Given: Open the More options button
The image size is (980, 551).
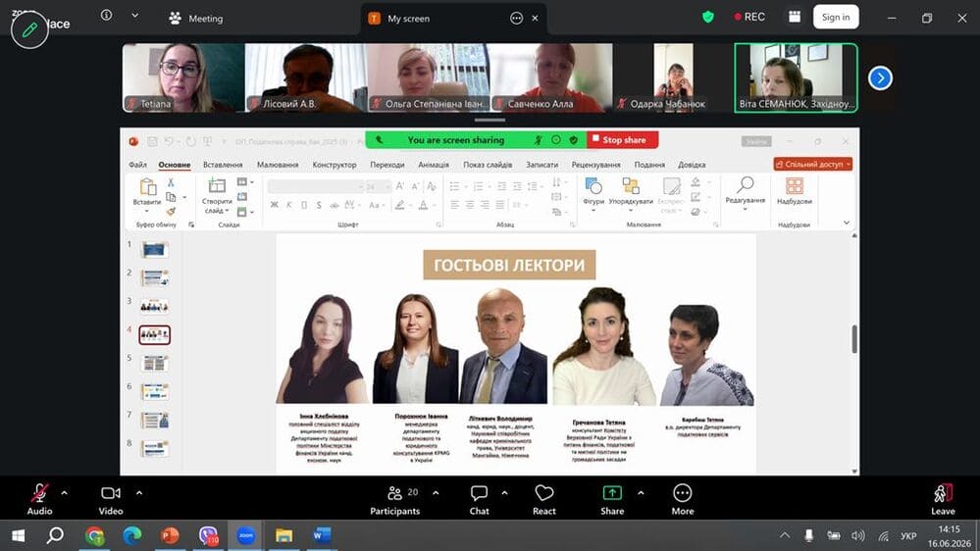Looking at the screenshot, I should pyautogui.click(x=683, y=500).
